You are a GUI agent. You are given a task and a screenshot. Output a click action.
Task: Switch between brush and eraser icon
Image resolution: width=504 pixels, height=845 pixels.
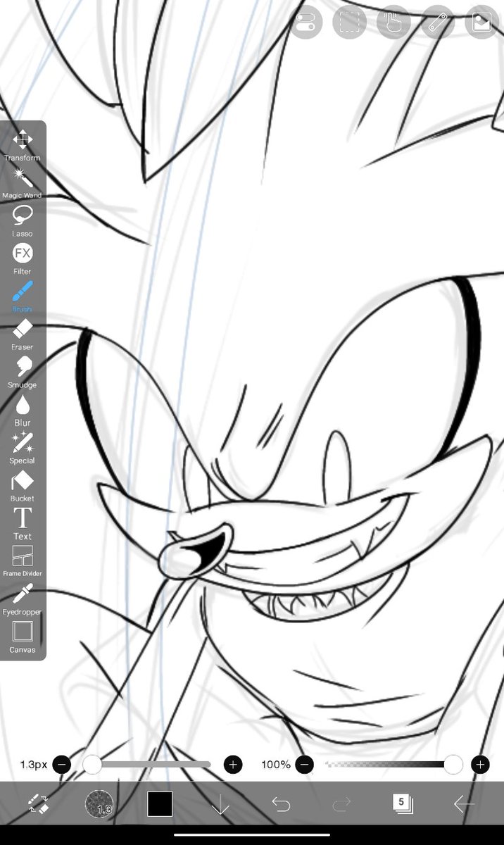[x=37, y=803]
